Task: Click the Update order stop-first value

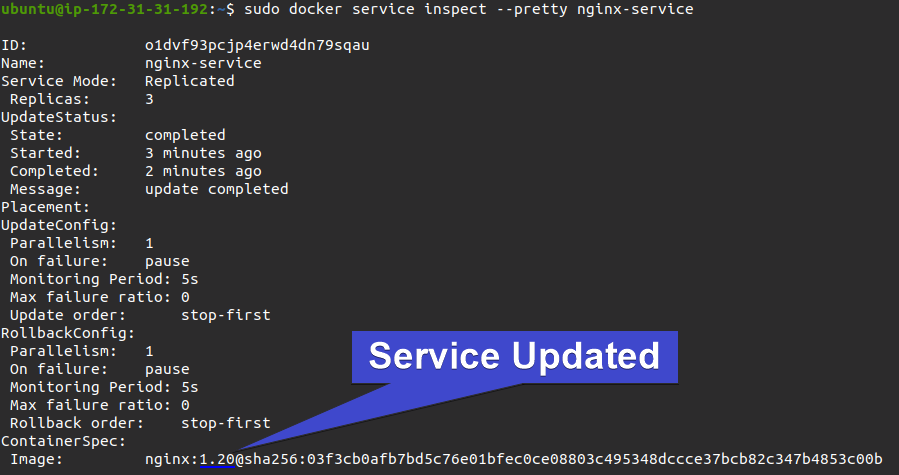Action: [225, 315]
